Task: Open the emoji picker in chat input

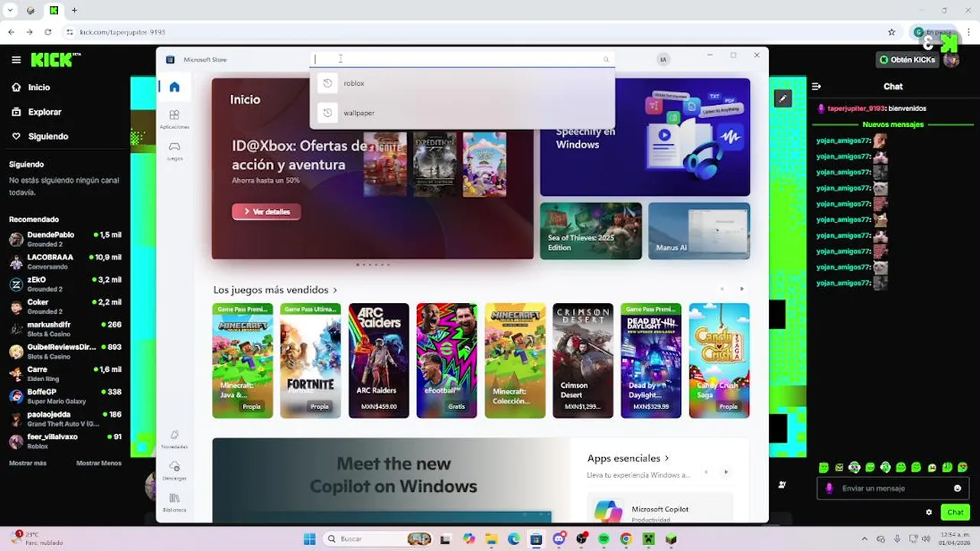Action: (957, 488)
